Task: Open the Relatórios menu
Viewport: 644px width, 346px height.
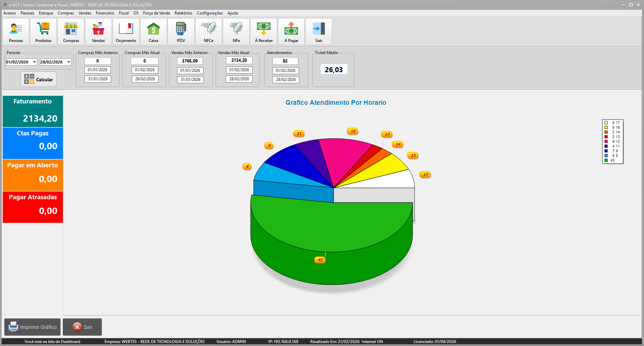Action: coord(183,13)
